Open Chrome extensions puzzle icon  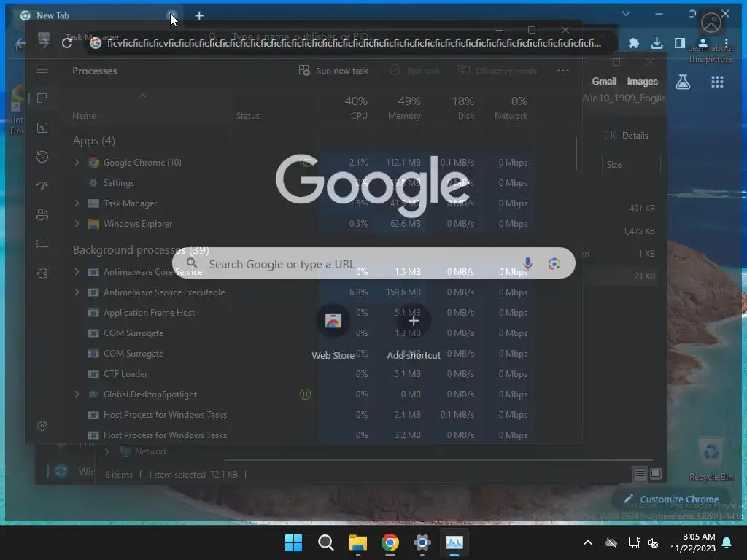[634, 43]
